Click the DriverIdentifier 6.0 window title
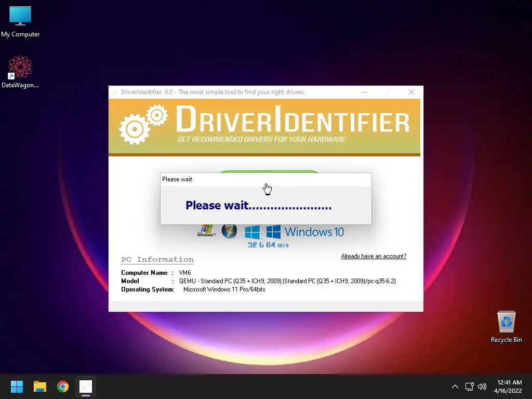 [x=213, y=92]
